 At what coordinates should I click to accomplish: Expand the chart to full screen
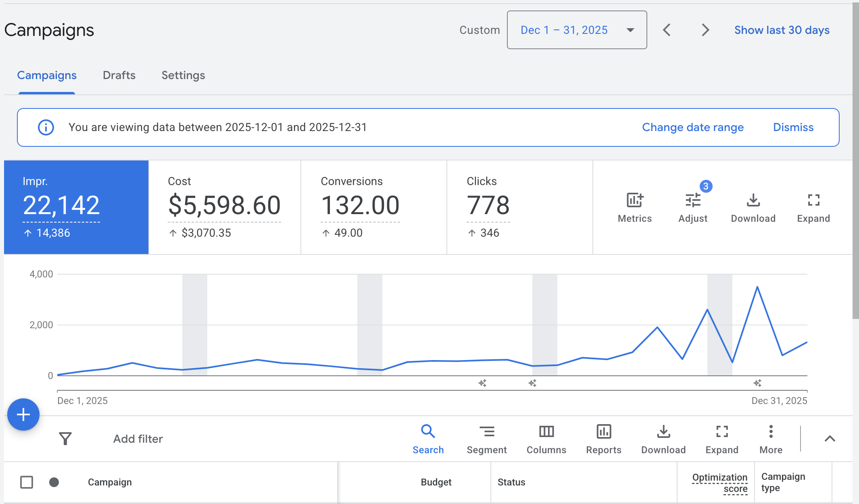(813, 200)
